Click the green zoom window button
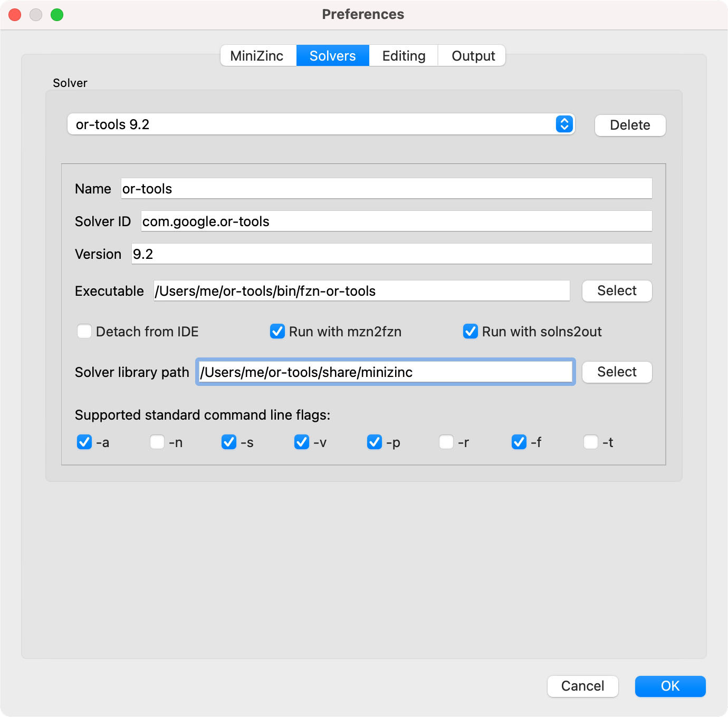728x717 pixels. [x=57, y=15]
